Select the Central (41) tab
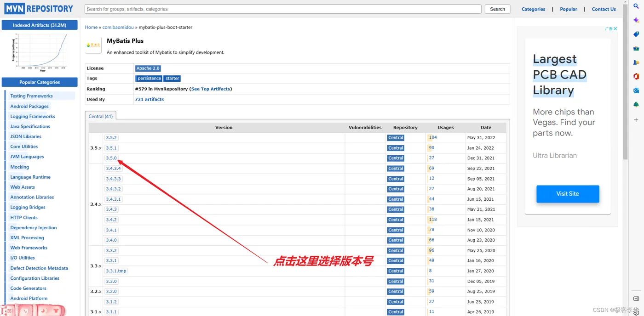644x316 pixels. point(101,116)
